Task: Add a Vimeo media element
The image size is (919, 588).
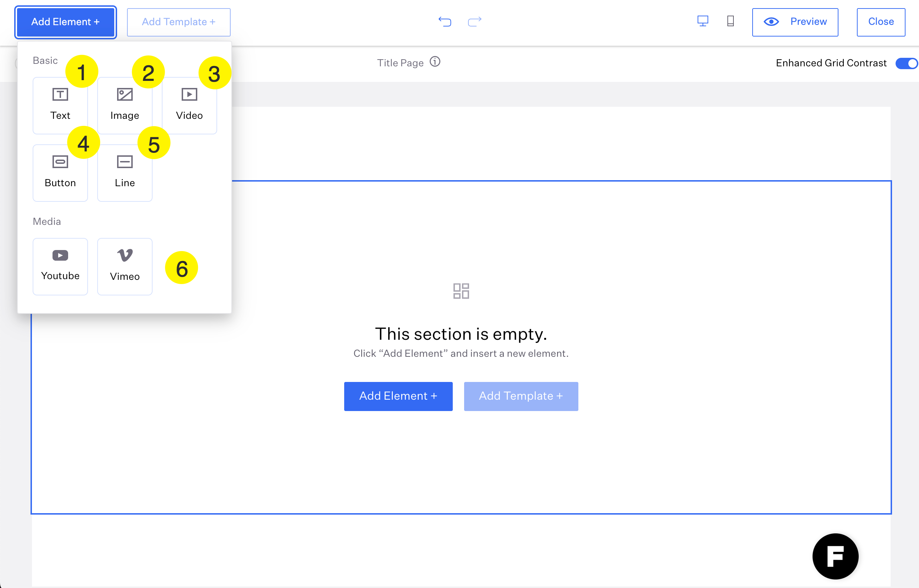Action: click(125, 266)
